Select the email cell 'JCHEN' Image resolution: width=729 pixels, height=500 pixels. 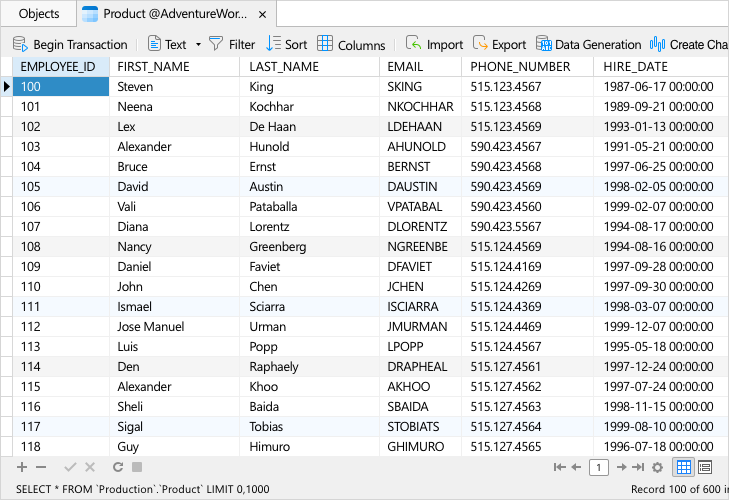(x=420, y=287)
